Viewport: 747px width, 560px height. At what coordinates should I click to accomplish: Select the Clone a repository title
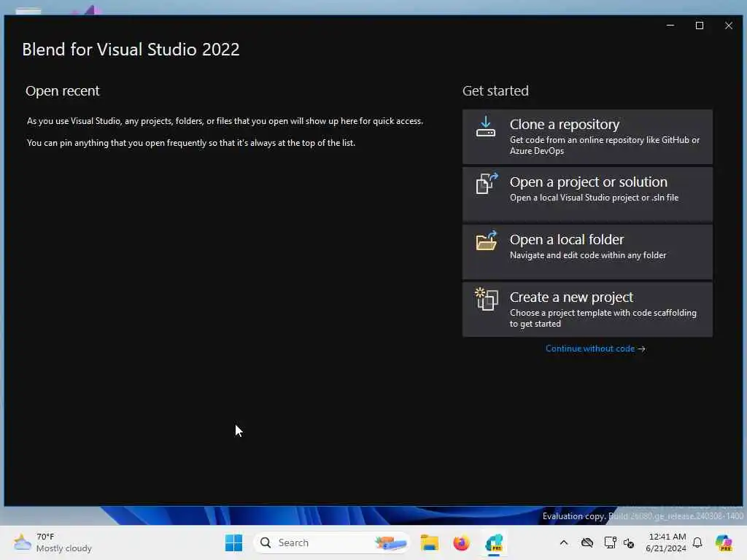tap(565, 124)
